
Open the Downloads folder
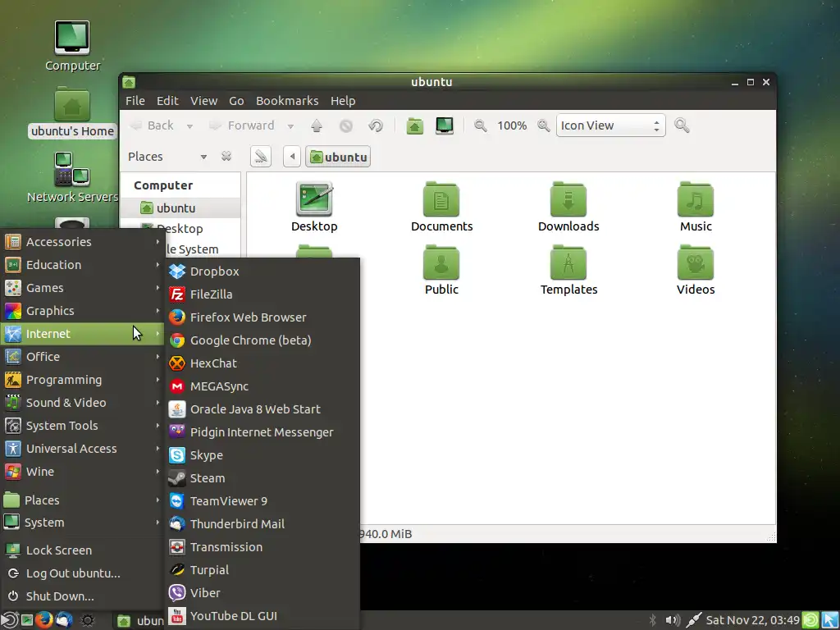[x=568, y=207]
